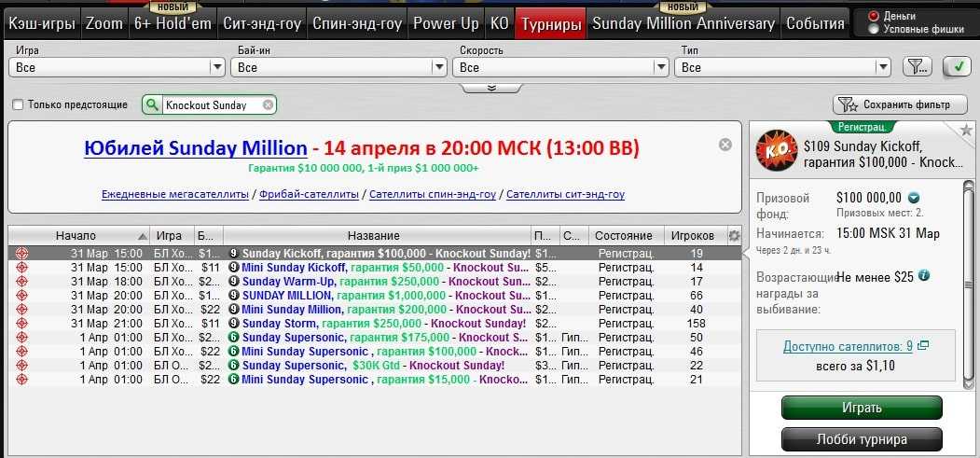The image size is (980, 458).
Task: Open advanced filter funnel button
Action: pyautogui.click(x=918, y=67)
